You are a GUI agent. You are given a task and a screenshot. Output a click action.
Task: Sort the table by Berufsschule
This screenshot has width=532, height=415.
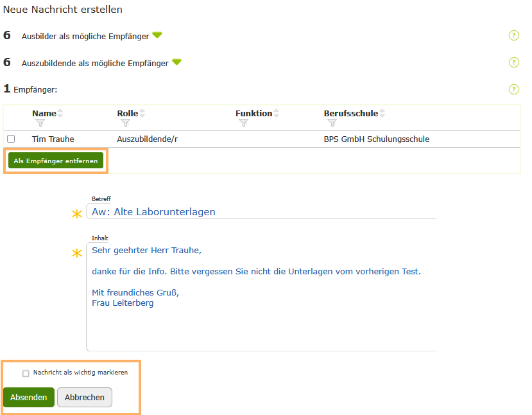click(x=383, y=112)
